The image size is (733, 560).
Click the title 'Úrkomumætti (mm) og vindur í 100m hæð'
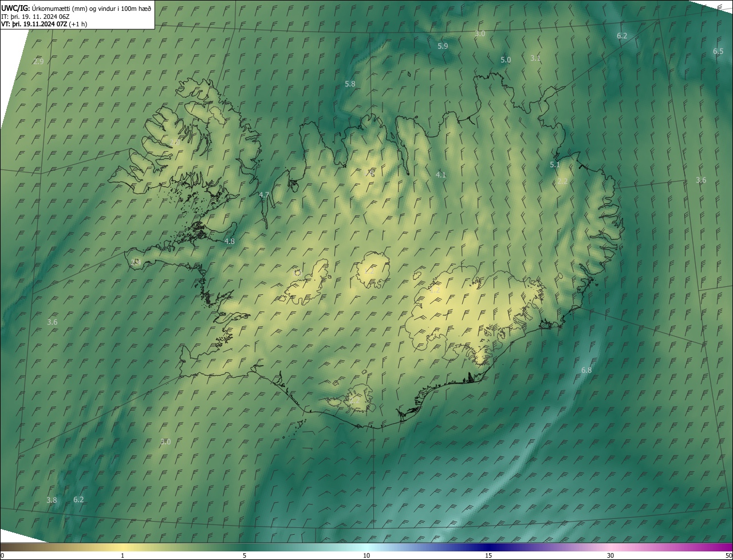[x=92, y=9]
